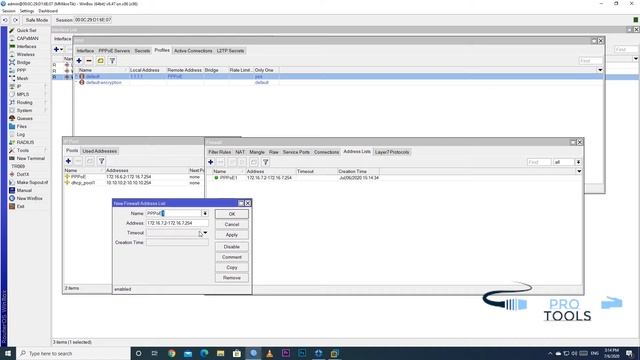
Task: Click redo arrow in top toolbar
Action: click(x=16, y=20)
